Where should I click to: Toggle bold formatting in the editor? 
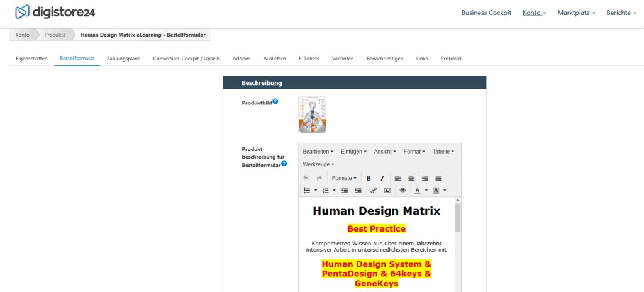coord(369,178)
